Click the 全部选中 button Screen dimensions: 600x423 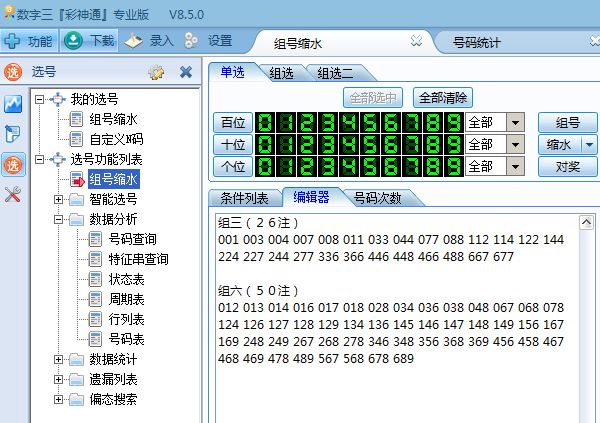[373, 98]
